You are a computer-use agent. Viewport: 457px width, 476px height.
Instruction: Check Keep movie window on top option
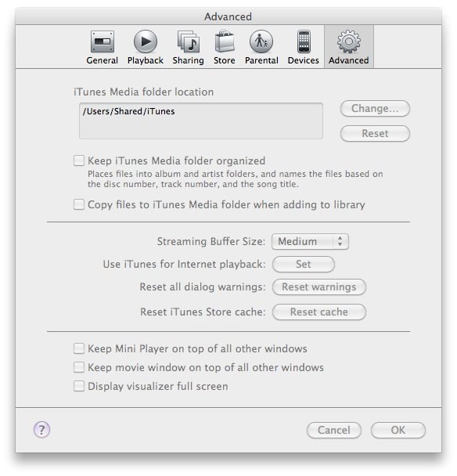coord(79,367)
